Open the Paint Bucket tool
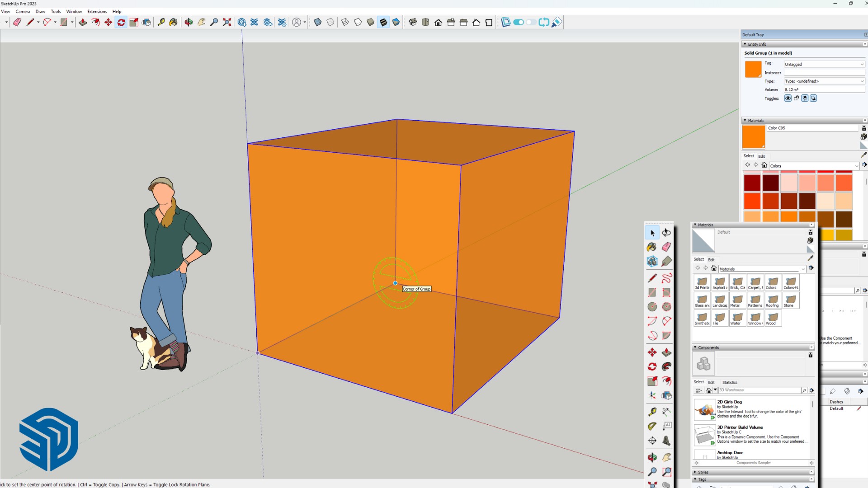The image size is (868, 488). tap(174, 22)
